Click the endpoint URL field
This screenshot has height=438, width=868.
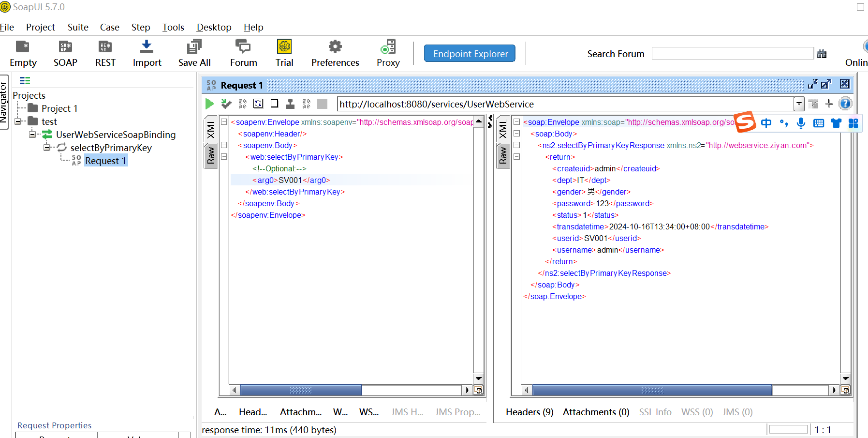[x=565, y=104]
